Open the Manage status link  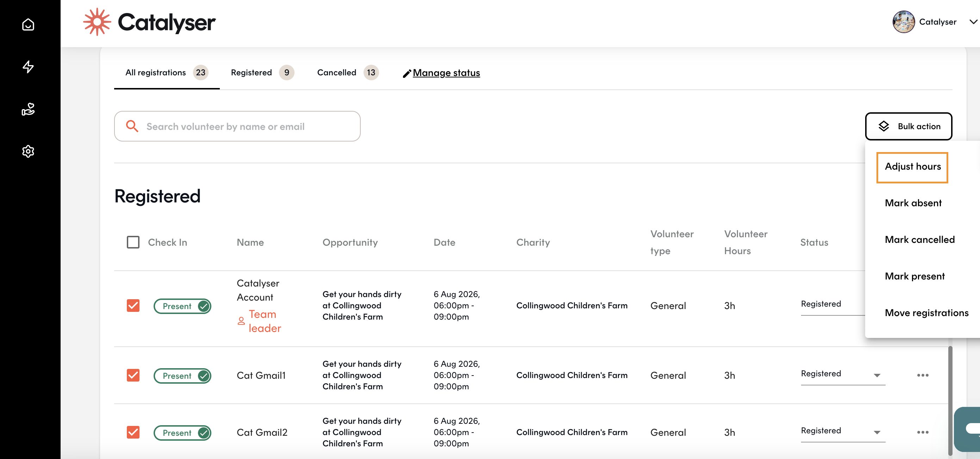click(446, 73)
